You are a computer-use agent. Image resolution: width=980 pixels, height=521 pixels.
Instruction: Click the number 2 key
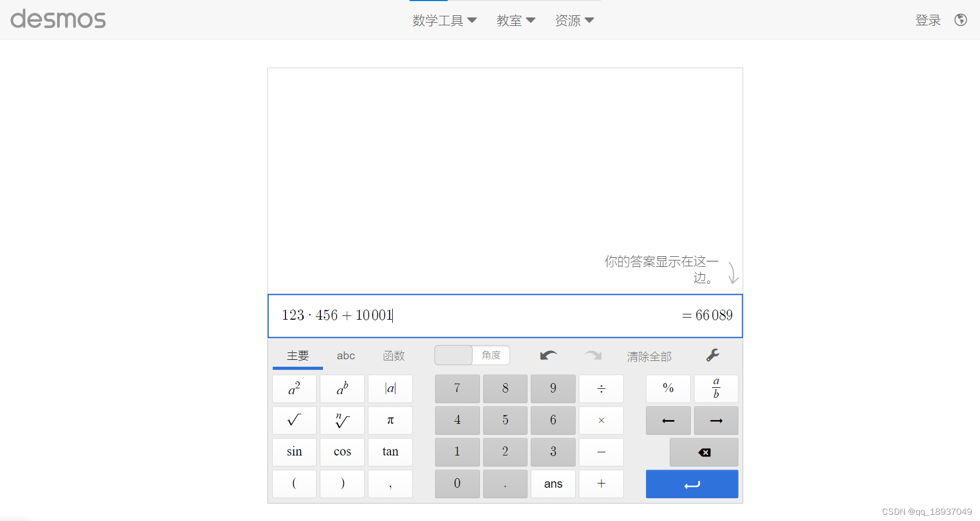coord(505,452)
